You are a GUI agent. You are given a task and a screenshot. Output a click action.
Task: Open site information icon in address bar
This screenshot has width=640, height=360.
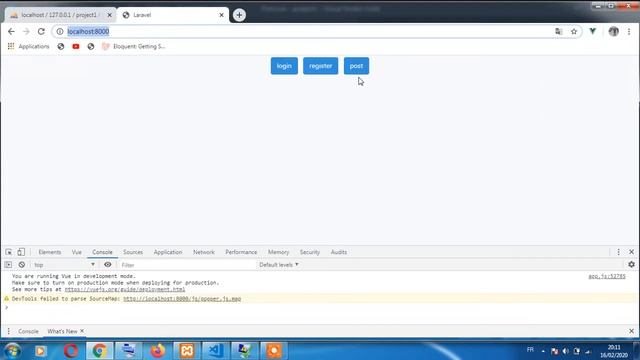[x=60, y=31]
